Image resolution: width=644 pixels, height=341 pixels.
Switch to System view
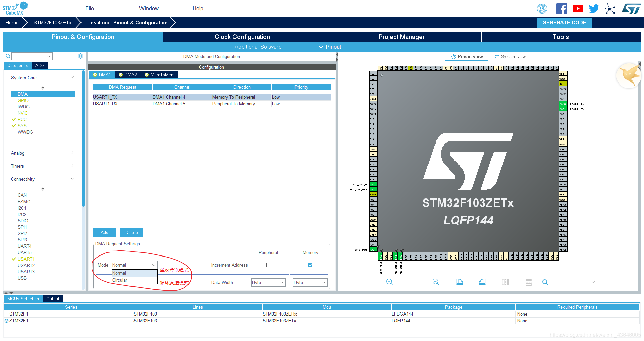[x=510, y=56]
